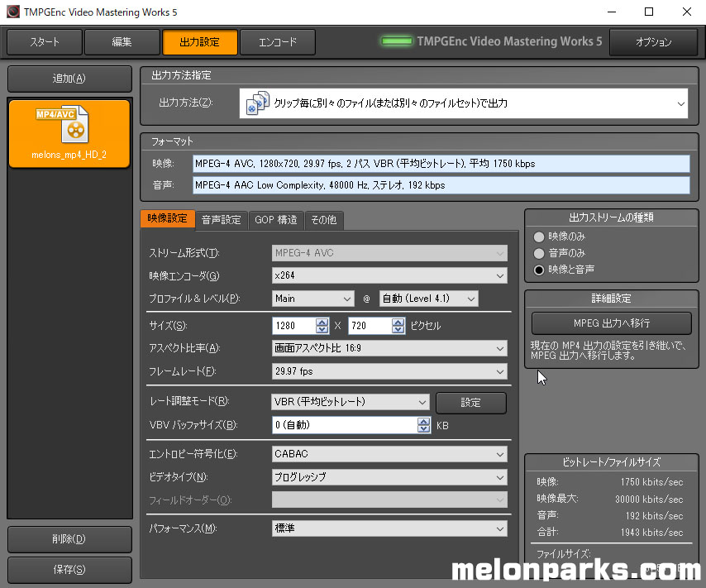706x588 pixels.
Task: Click the 映像 format summary field
Action: click(x=441, y=164)
